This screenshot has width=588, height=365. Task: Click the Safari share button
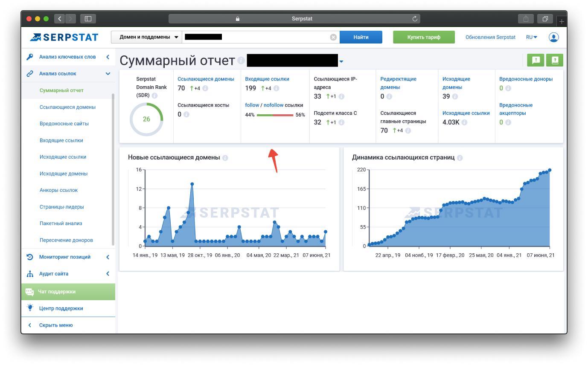point(526,19)
